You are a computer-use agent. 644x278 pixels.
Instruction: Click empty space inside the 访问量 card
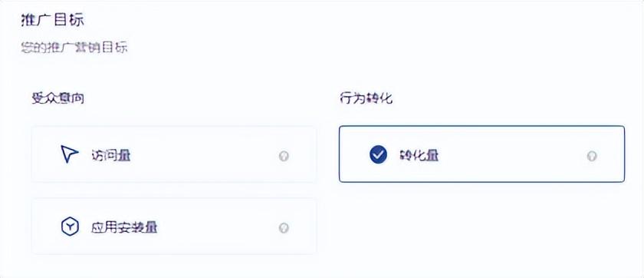tap(205, 154)
